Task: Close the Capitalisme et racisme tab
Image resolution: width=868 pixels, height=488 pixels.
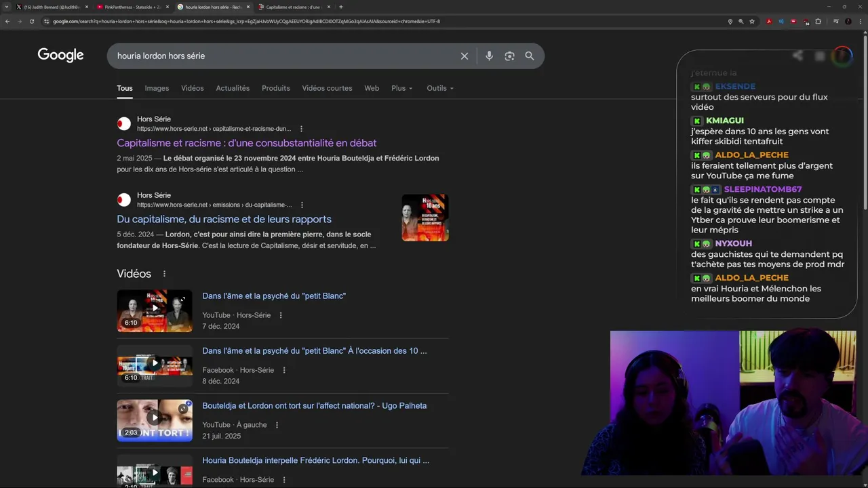Action: pos(329,7)
